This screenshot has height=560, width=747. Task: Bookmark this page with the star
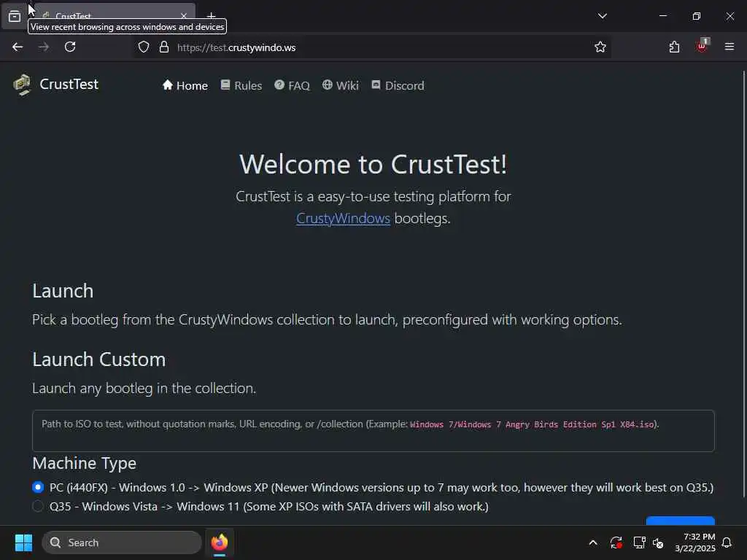pos(600,47)
